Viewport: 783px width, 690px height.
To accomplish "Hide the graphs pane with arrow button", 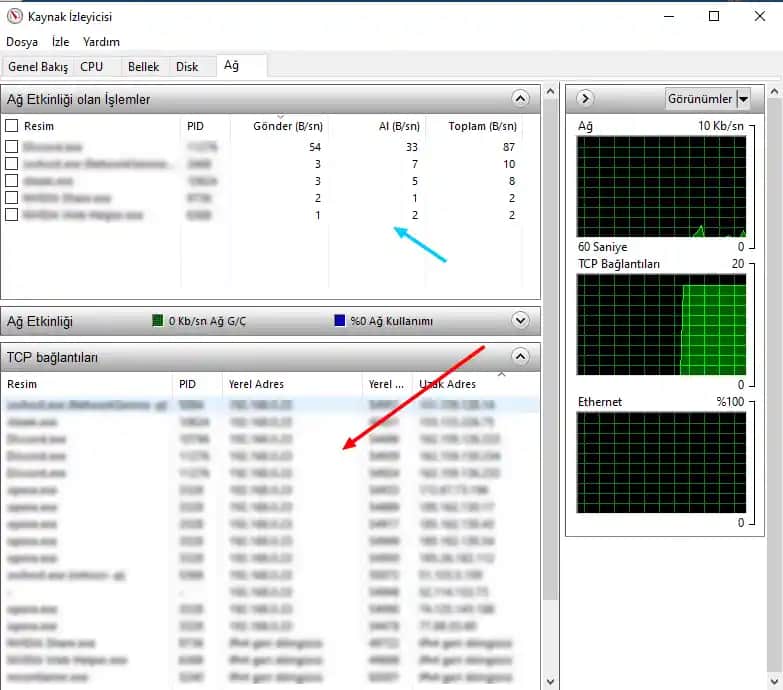I will tap(586, 99).
